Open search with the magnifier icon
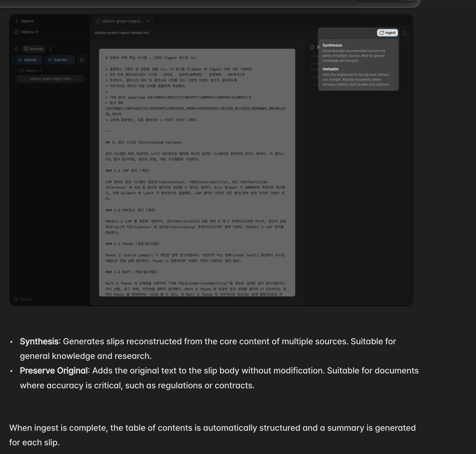Image resolution: width=476 pixels, height=454 pixels. click(x=82, y=60)
